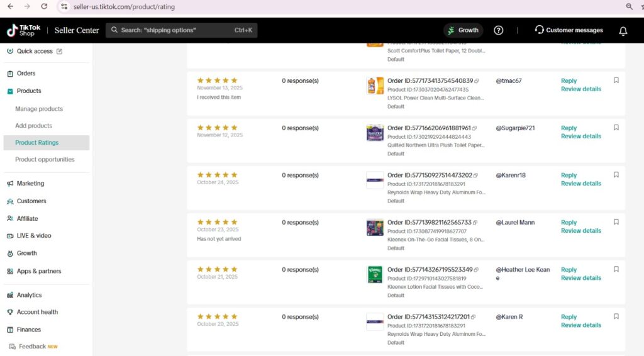Copy order ID 577143267195523349
The height and width of the screenshot is (356, 644).
click(x=477, y=270)
